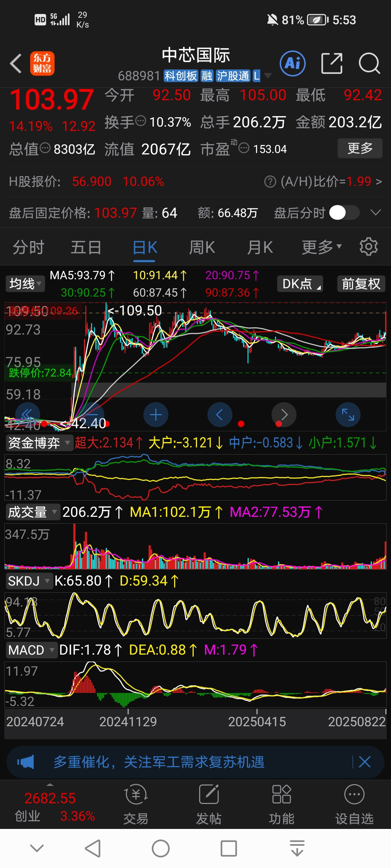The height and width of the screenshot is (868, 391).
Task: Tap the 总值 info smiley icon
Action: point(45,148)
